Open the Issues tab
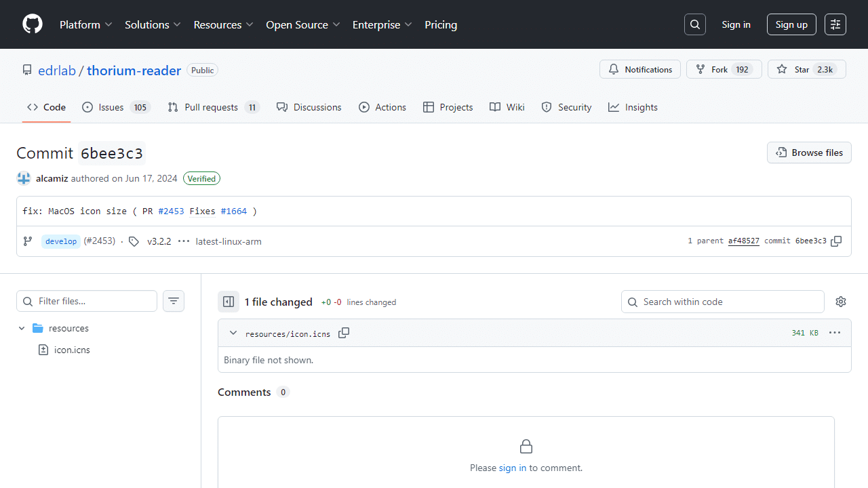This screenshot has height=488, width=868. (x=116, y=107)
